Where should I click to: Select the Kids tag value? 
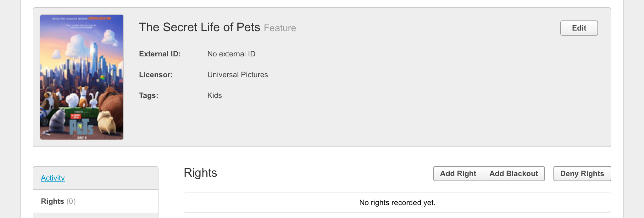[x=214, y=95]
